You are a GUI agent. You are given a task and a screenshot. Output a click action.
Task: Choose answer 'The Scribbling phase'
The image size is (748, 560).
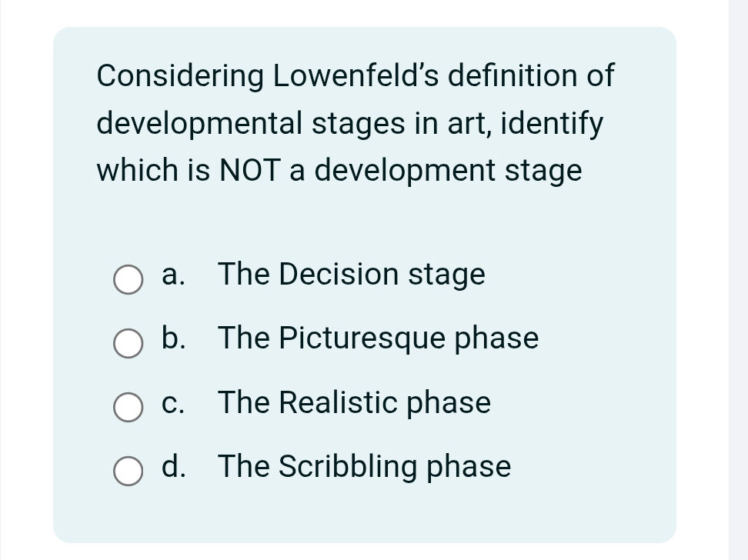(363, 467)
